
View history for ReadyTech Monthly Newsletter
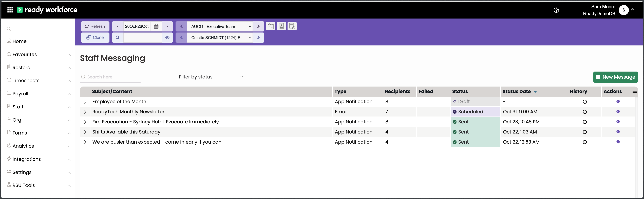[x=584, y=112]
